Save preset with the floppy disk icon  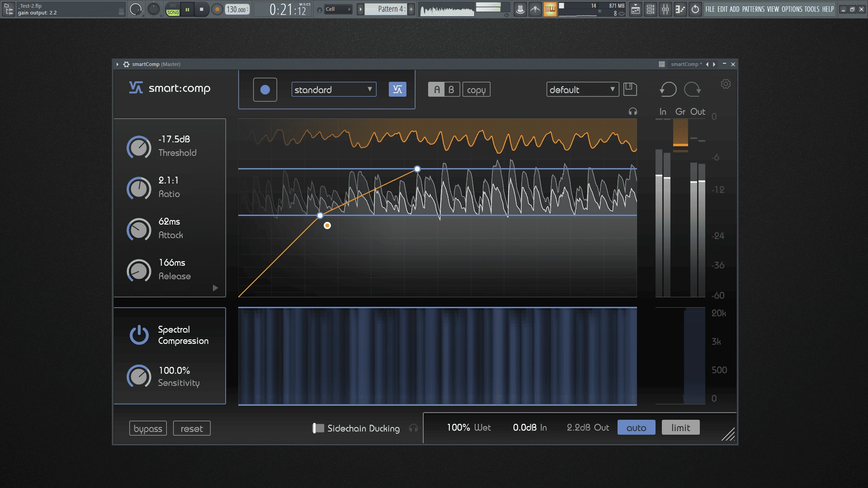click(x=630, y=89)
